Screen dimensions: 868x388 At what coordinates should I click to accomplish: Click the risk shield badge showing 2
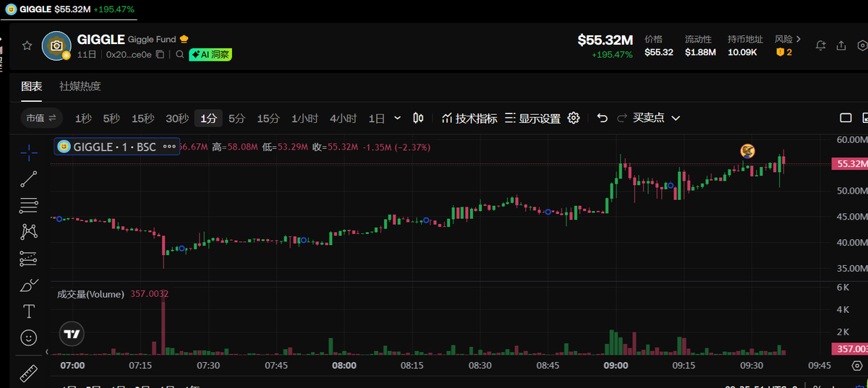coord(784,52)
